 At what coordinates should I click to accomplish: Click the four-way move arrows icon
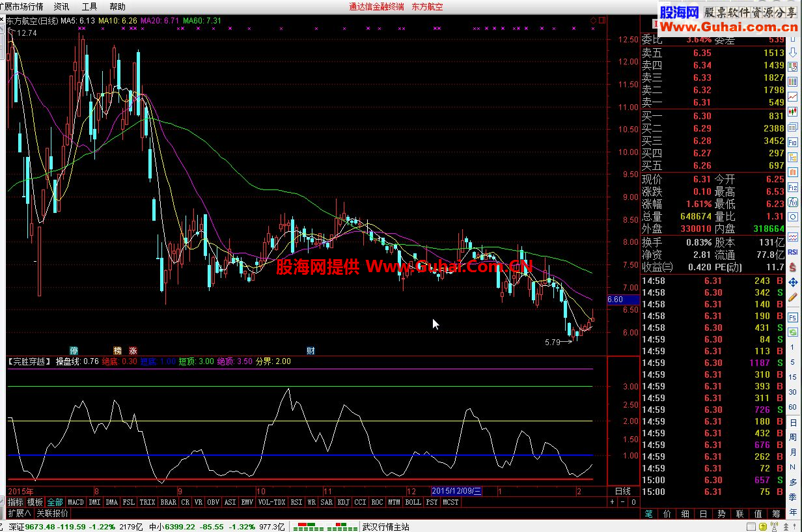[793, 283]
